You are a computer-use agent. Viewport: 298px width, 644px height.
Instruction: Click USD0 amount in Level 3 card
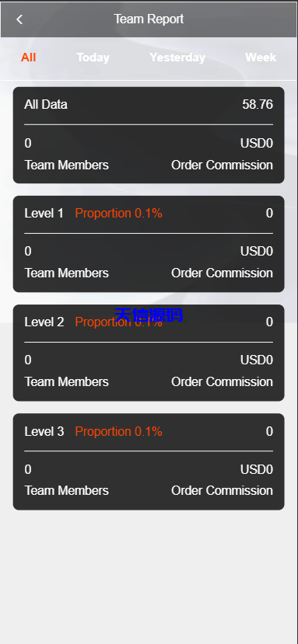pos(257,469)
